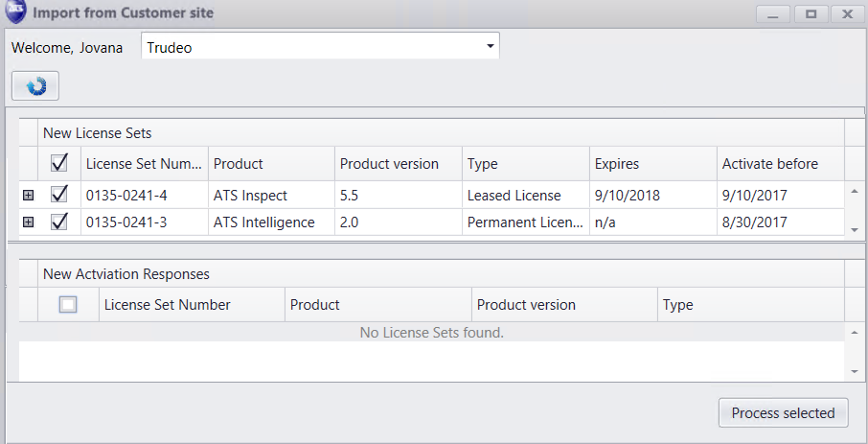Toggle select-all checkbox in New License Sets header
The image size is (868, 444).
click(x=59, y=164)
